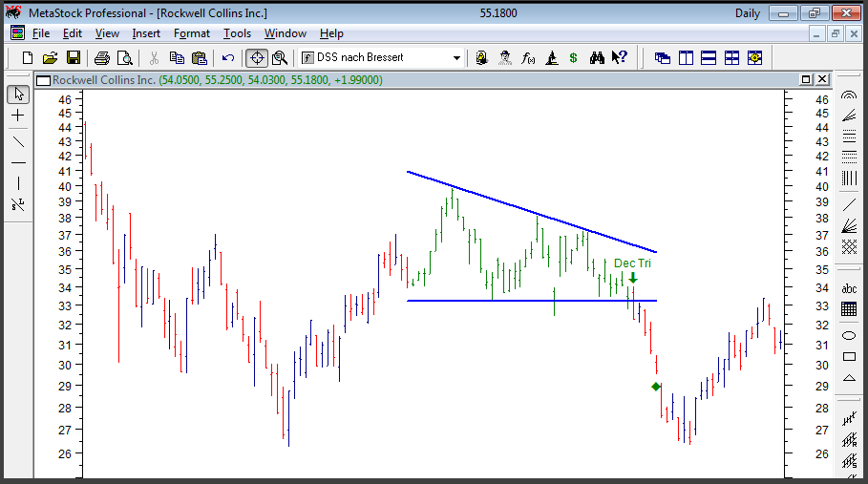This screenshot has width=868, height=484.
Task: Click the green diamond marker on chart
Action: click(x=656, y=387)
